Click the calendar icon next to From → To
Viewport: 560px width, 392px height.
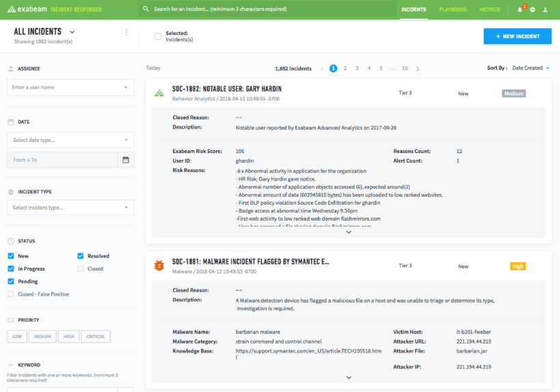126,160
